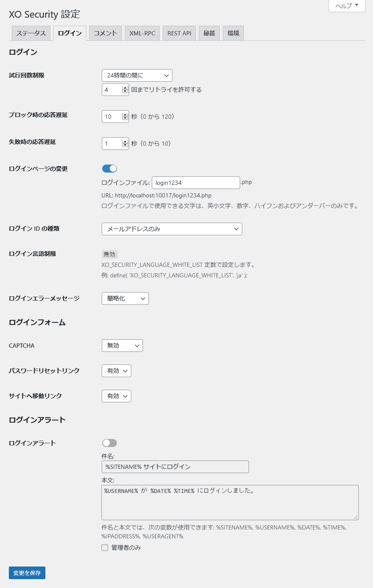Click the 変更を保存 button
373x588 pixels.
coord(26,572)
